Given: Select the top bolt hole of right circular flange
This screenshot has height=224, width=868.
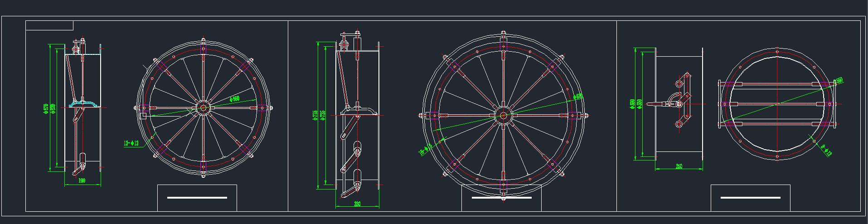Looking at the screenshot, I should (x=777, y=52).
